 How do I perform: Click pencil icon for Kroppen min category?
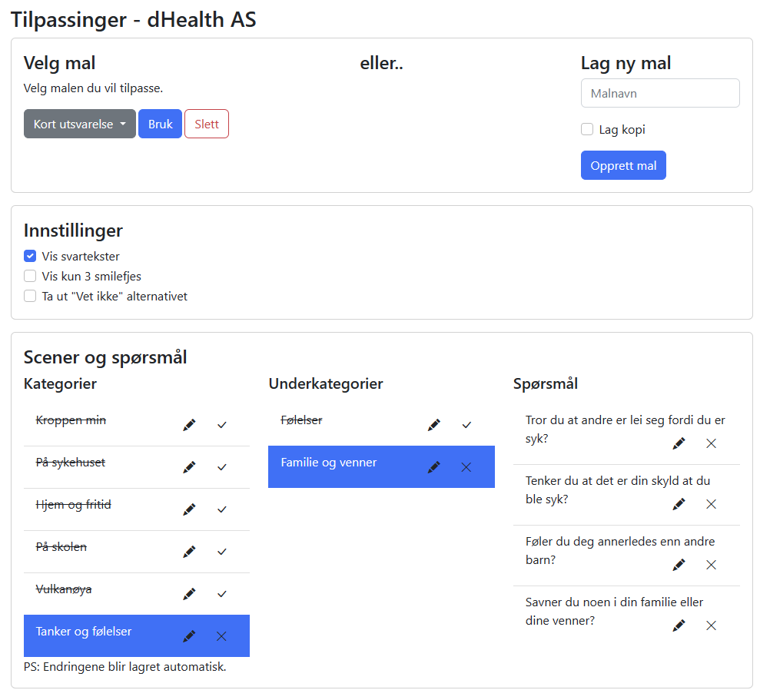189,425
